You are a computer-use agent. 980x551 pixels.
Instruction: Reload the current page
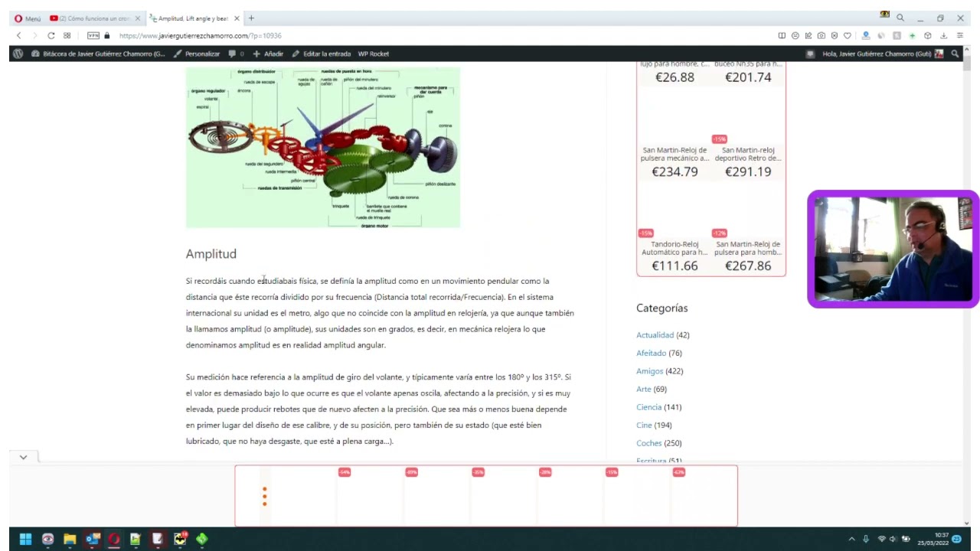(51, 36)
